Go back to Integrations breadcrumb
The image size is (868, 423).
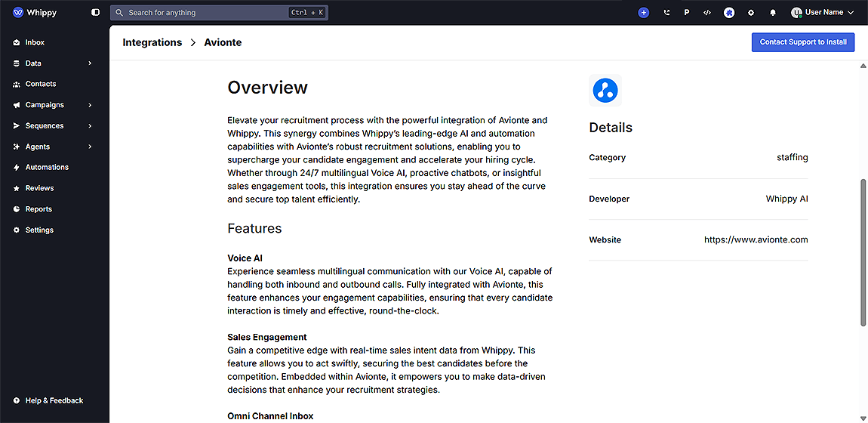pyautogui.click(x=152, y=42)
